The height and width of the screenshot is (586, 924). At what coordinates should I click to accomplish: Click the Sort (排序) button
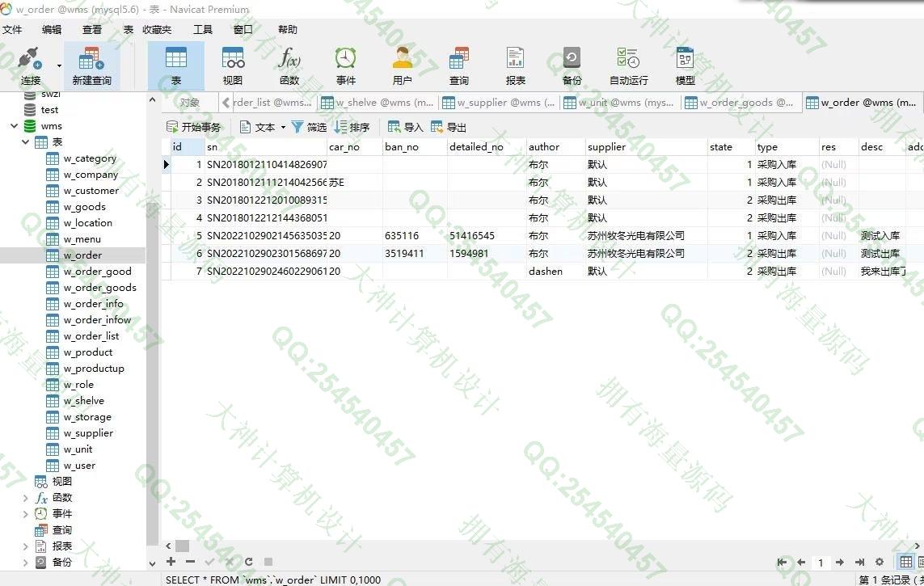352,127
